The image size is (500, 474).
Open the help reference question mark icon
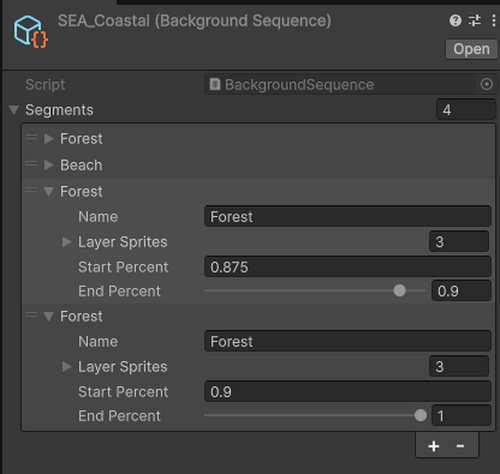tap(455, 21)
